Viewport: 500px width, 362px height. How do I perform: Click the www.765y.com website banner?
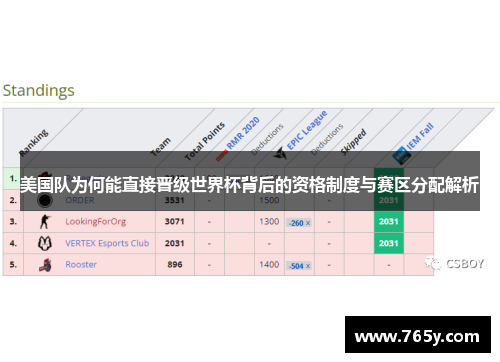(418, 334)
